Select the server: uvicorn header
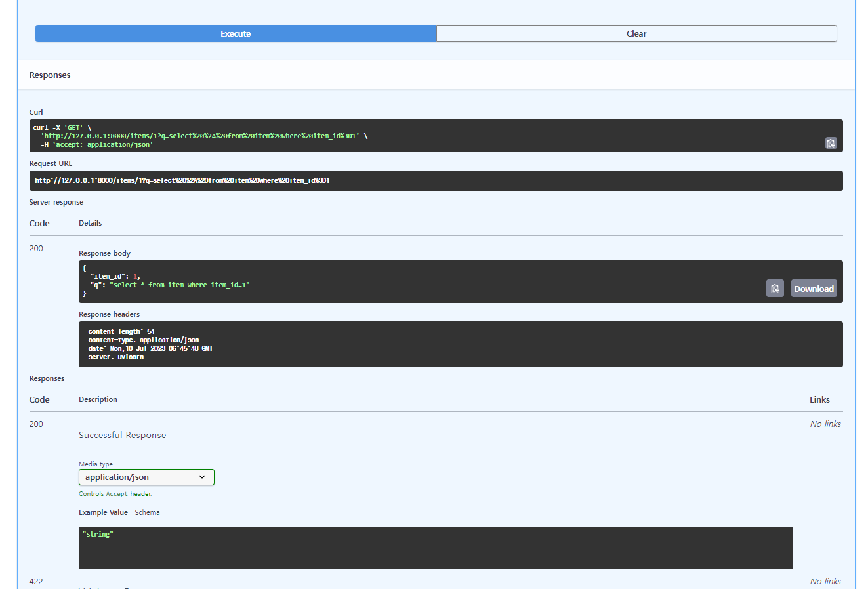This screenshot has width=868, height=589. (116, 357)
